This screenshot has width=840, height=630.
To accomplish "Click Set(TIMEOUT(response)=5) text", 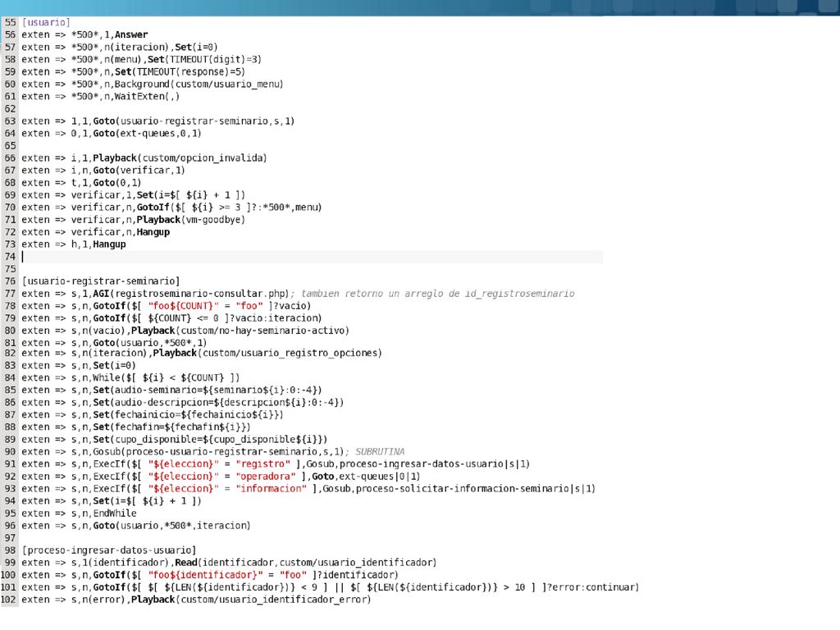I will (180, 72).
